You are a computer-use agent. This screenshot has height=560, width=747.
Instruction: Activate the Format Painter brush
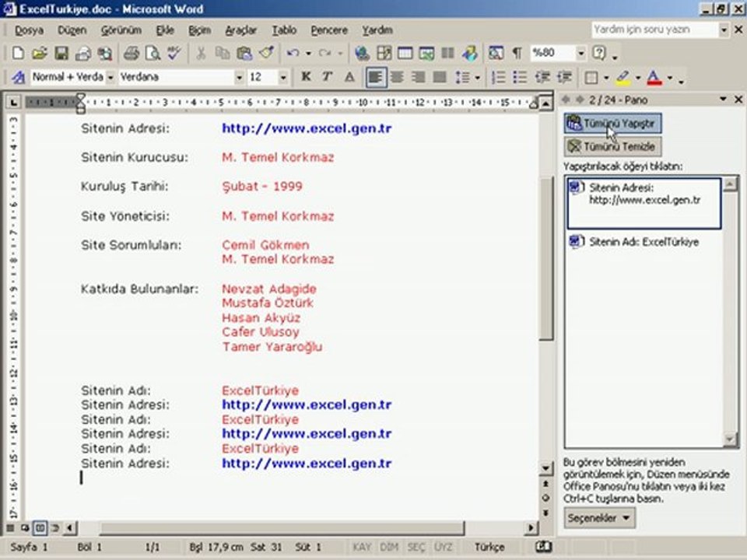pos(266,54)
